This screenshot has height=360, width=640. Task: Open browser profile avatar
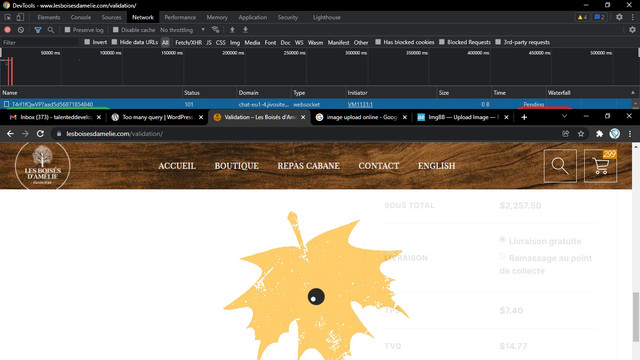[615, 133]
